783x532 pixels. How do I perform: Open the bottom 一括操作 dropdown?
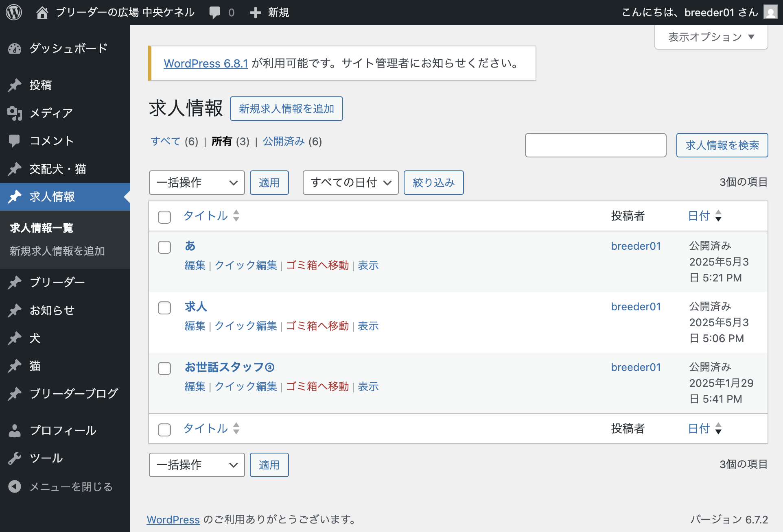point(197,465)
